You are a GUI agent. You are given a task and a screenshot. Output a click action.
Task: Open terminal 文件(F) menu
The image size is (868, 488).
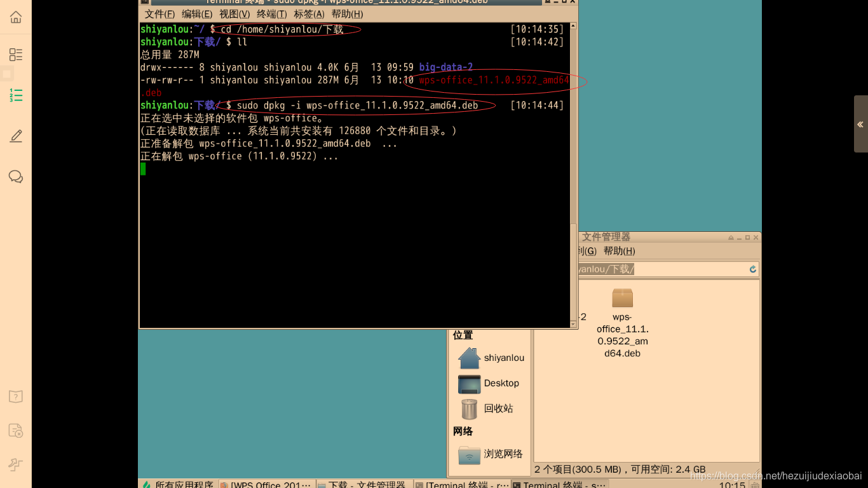pyautogui.click(x=159, y=14)
